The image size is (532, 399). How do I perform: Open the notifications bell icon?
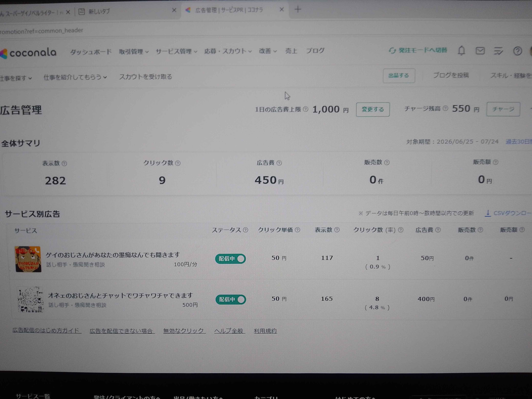tap(461, 51)
